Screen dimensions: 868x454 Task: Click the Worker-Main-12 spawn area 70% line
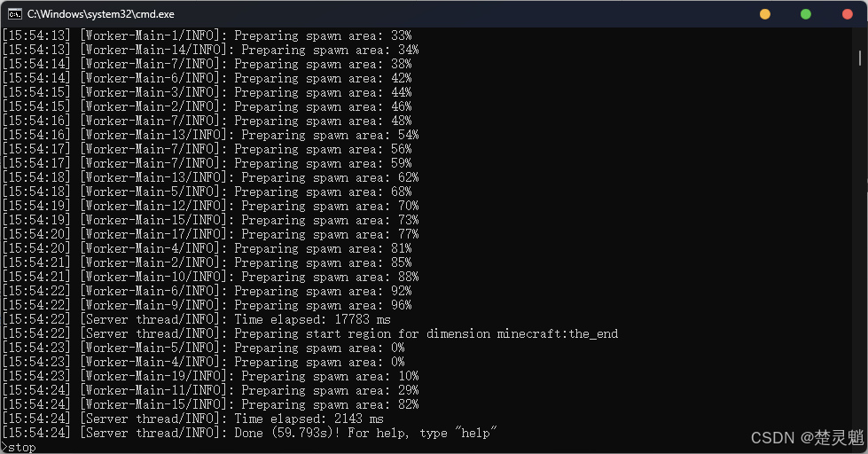pyautogui.click(x=210, y=206)
